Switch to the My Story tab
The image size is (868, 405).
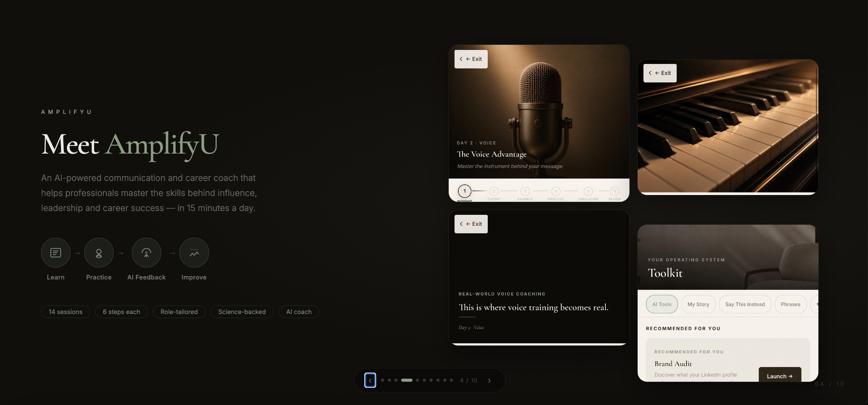[x=698, y=304]
